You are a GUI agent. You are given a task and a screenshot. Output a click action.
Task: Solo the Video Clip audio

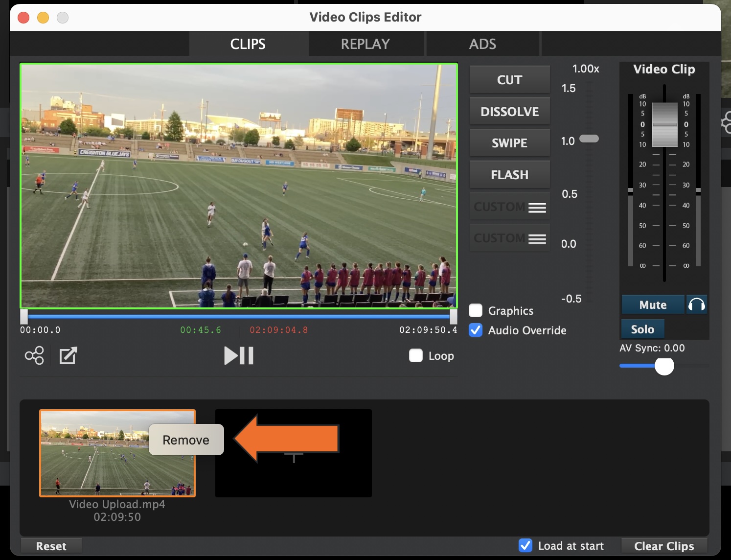tap(642, 329)
